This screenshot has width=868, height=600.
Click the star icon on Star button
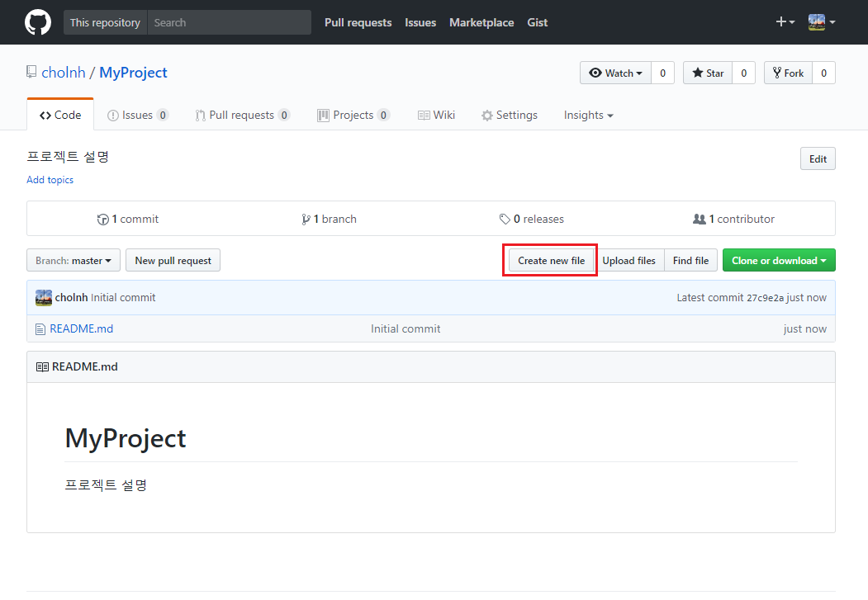(x=698, y=73)
